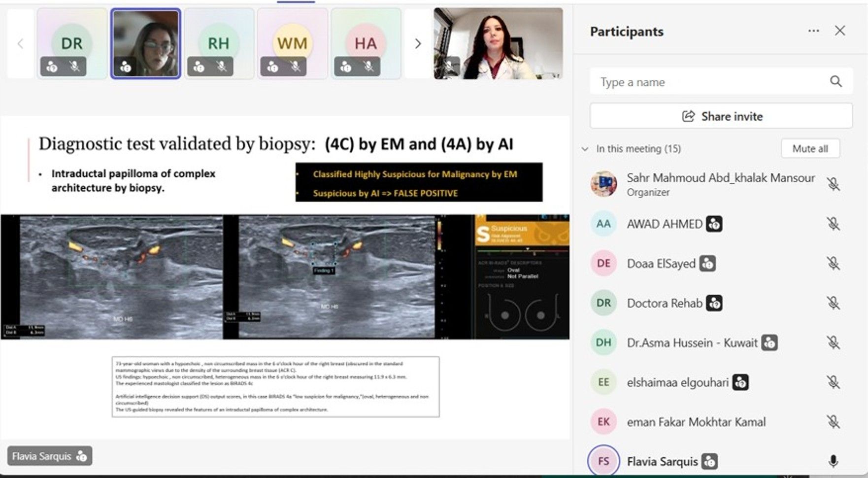Viewport: 868px width, 478px height.
Task: Show previous participants with left chevron
Action: point(20,44)
